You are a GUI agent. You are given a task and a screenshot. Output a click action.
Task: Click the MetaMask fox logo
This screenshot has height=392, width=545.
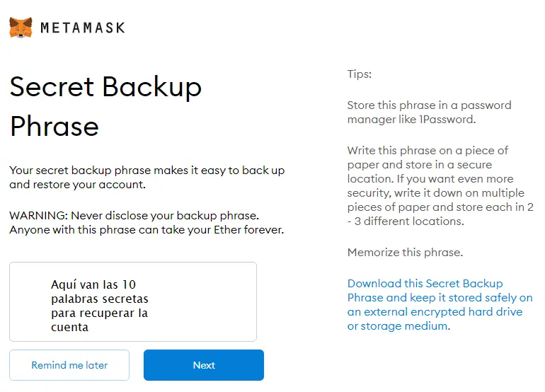tap(21, 28)
